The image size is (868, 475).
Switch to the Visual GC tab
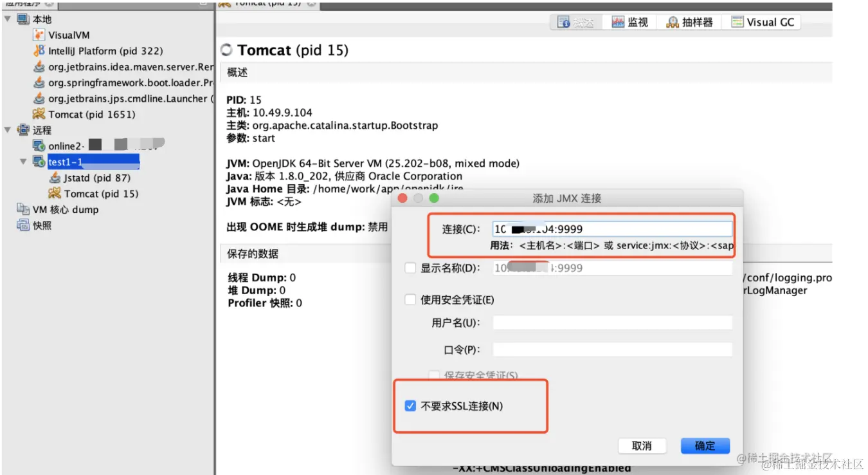coord(762,23)
